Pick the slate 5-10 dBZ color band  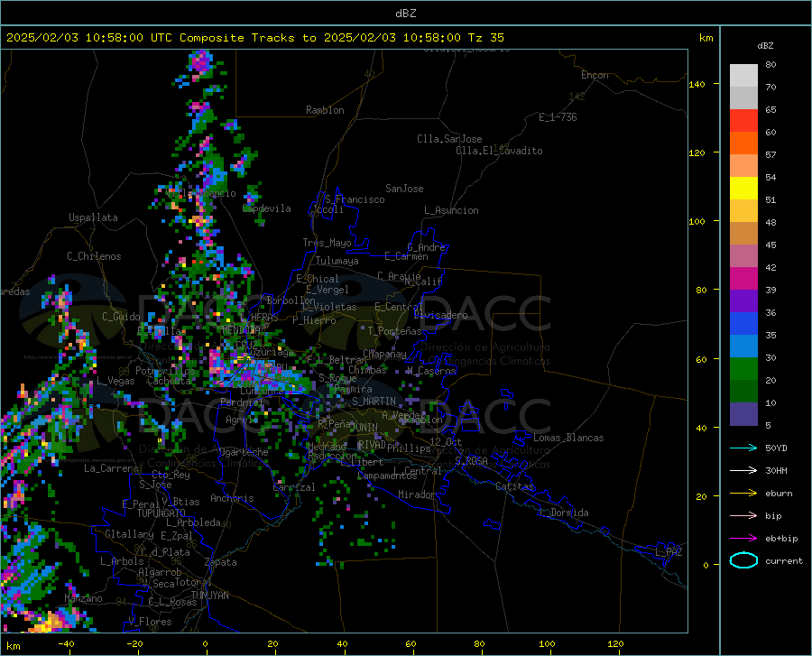(743, 414)
